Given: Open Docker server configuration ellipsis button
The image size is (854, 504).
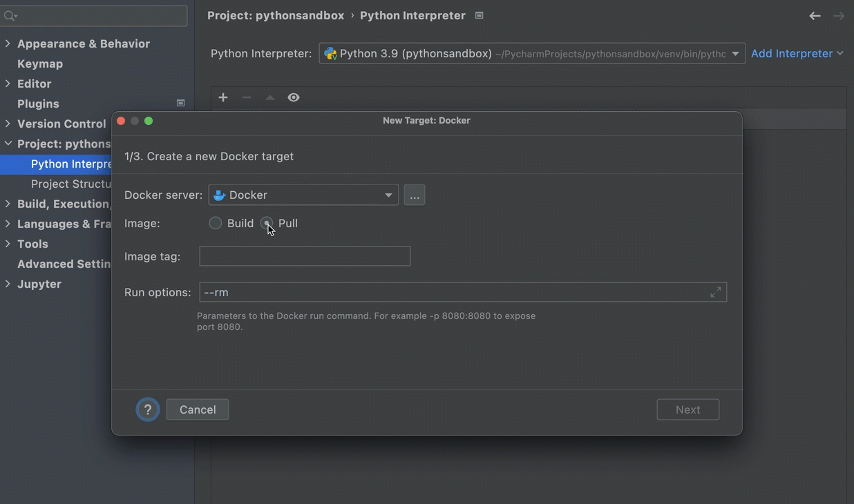Looking at the screenshot, I should click(415, 195).
